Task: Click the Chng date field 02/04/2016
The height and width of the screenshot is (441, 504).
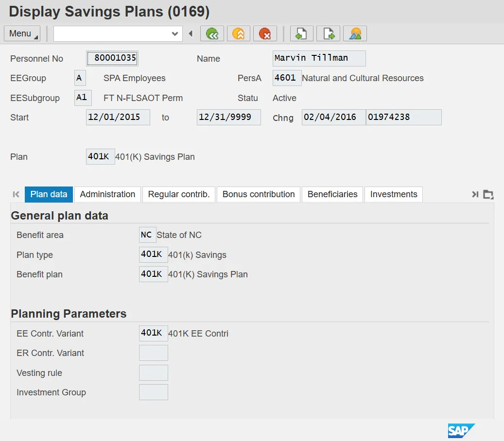Action: (333, 117)
